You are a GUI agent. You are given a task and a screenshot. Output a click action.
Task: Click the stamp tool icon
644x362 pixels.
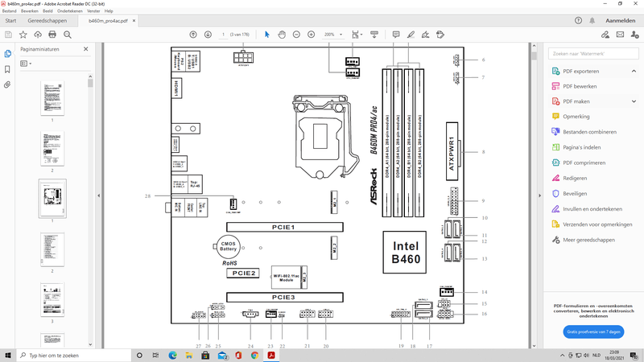[x=440, y=35]
